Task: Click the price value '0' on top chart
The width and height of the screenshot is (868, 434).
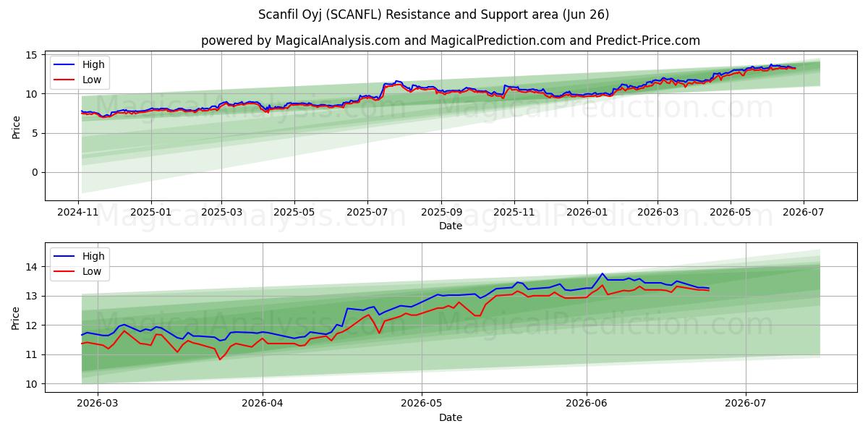Action: pyautogui.click(x=36, y=172)
